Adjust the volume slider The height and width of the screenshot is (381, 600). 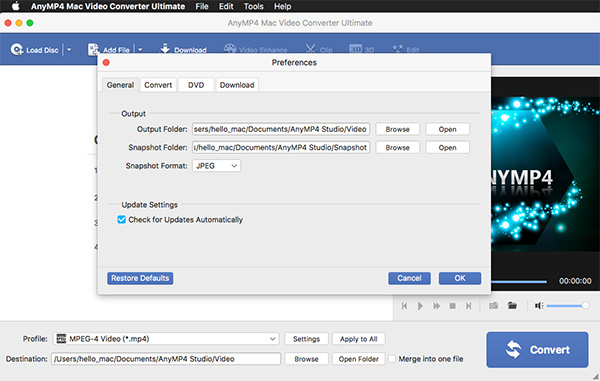point(568,306)
